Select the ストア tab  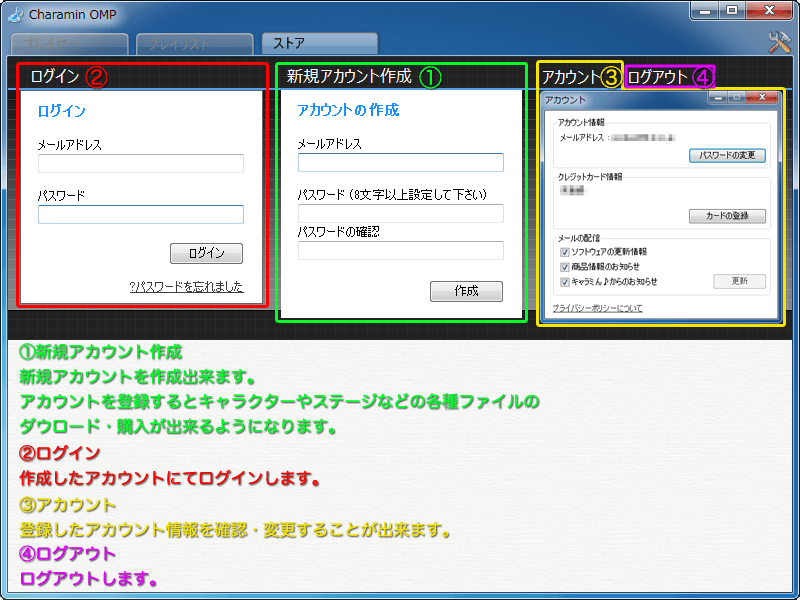tap(320, 43)
